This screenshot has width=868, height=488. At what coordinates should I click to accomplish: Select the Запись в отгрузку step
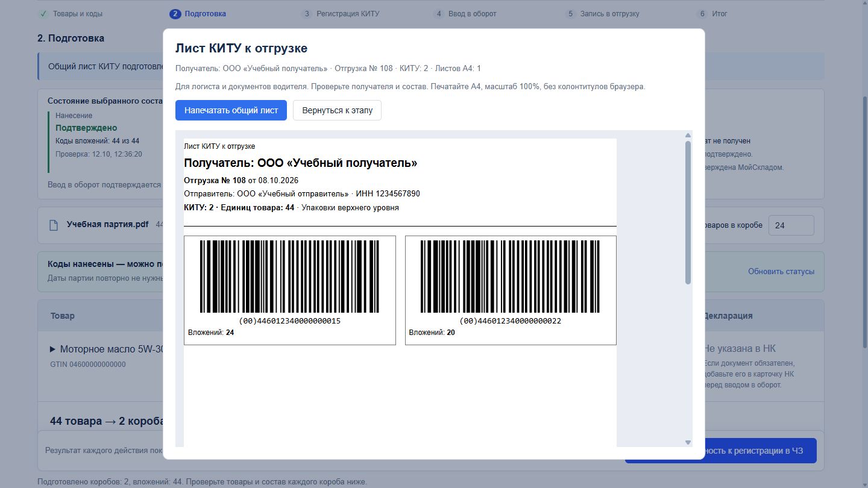coord(602,13)
